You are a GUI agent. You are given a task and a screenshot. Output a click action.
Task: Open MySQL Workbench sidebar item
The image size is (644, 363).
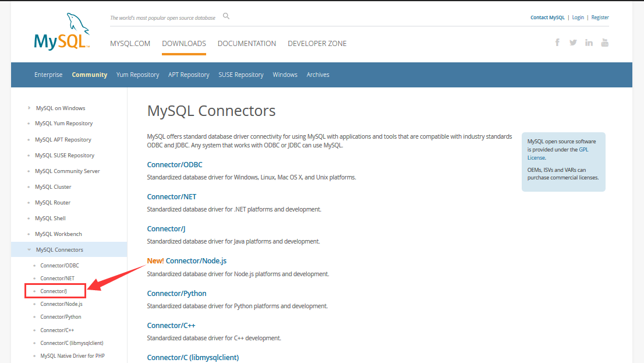(58, 234)
